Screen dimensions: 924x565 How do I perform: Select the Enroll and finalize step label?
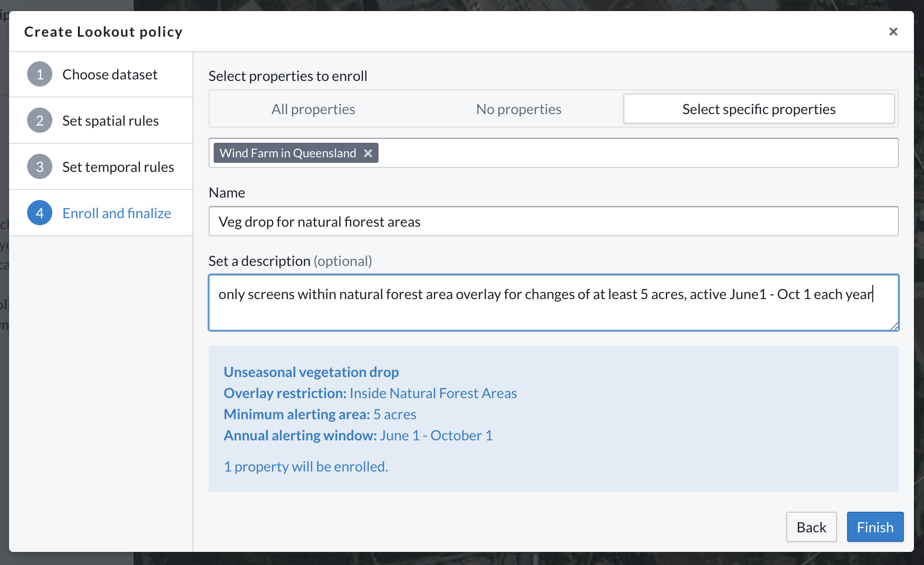[117, 213]
